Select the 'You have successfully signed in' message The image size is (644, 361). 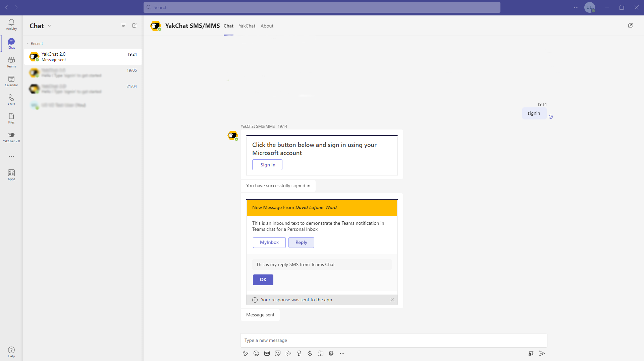pos(278,186)
